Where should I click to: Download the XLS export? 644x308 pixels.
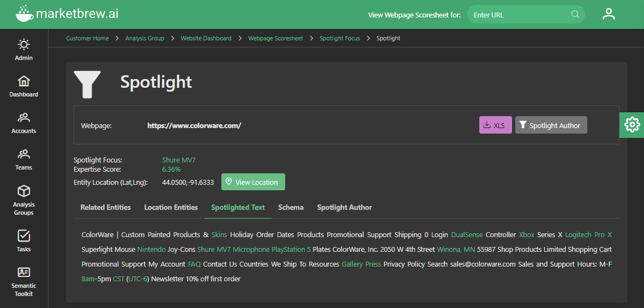(x=495, y=125)
